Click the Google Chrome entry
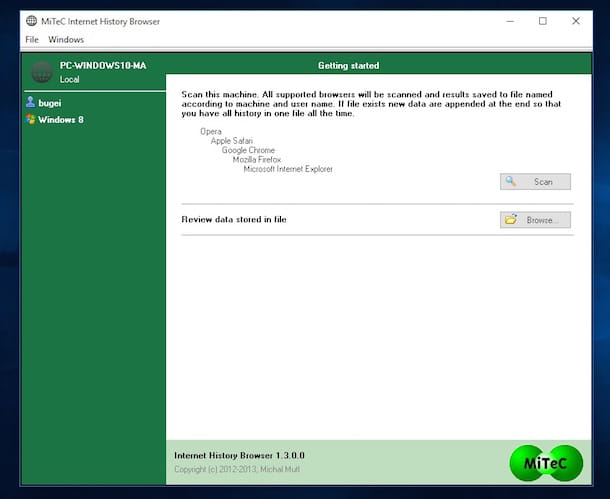 tap(248, 150)
